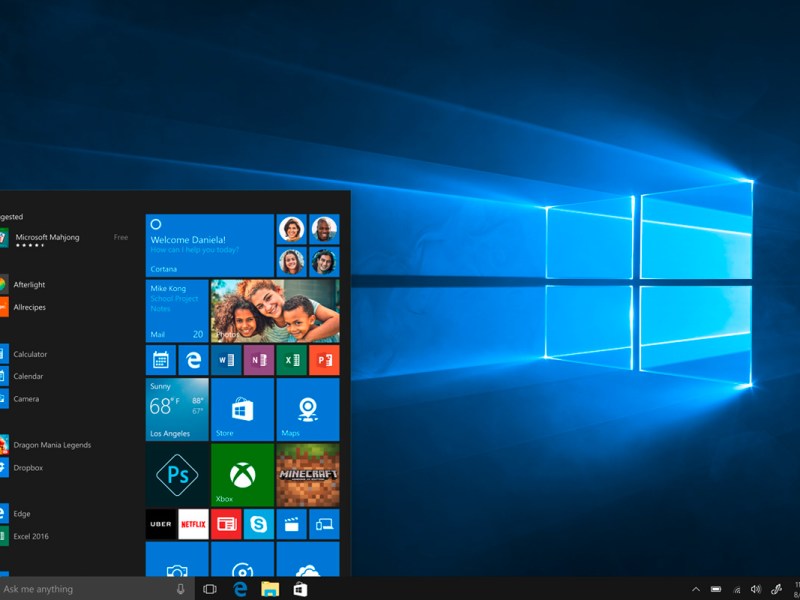Open the Calendar tile in Start
The image size is (800, 600).
(161, 360)
